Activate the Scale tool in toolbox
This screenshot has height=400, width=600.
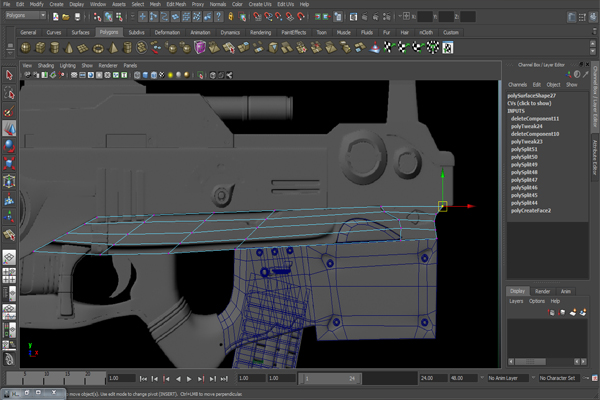point(9,164)
